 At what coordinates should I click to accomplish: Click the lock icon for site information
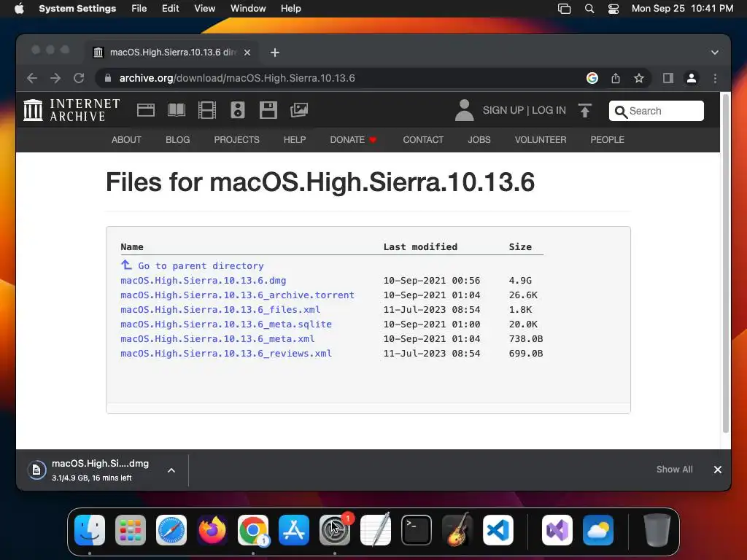pyautogui.click(x=108, y=78)
